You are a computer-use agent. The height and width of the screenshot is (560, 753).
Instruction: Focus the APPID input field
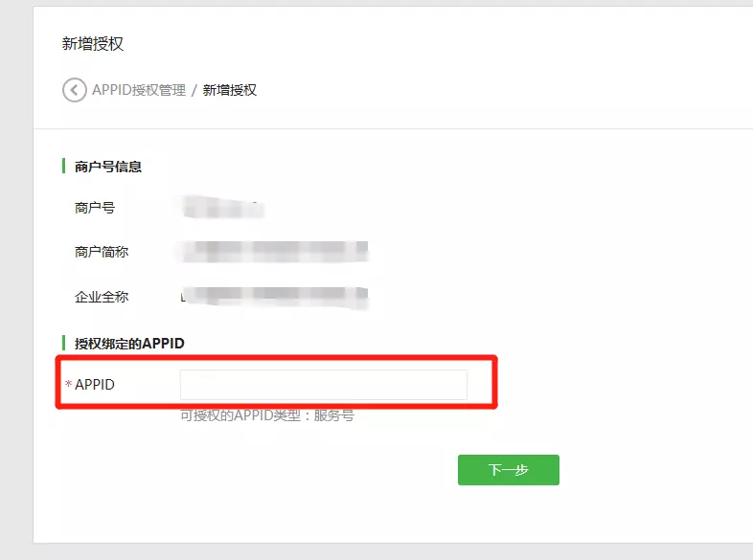pyautogui.click(x=324, y=385)
